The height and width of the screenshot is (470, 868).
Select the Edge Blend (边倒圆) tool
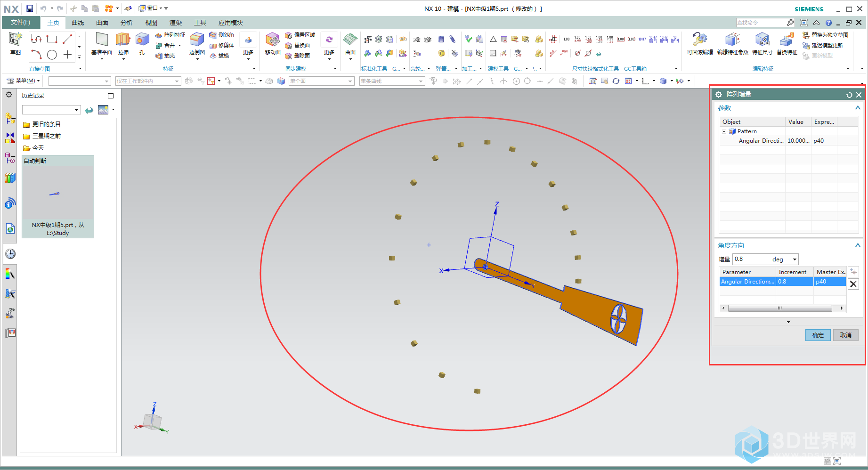[197, 44]
